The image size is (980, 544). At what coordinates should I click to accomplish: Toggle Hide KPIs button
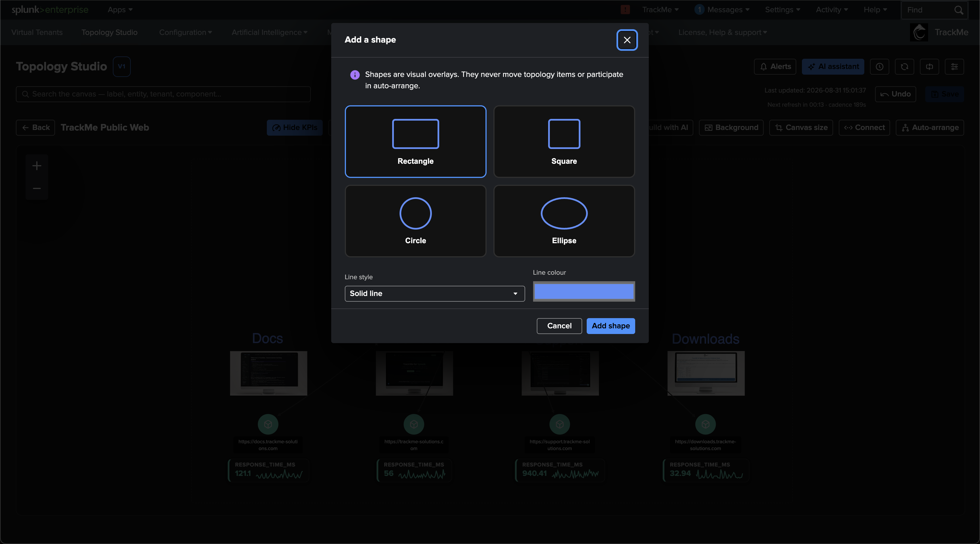(294, 127)
